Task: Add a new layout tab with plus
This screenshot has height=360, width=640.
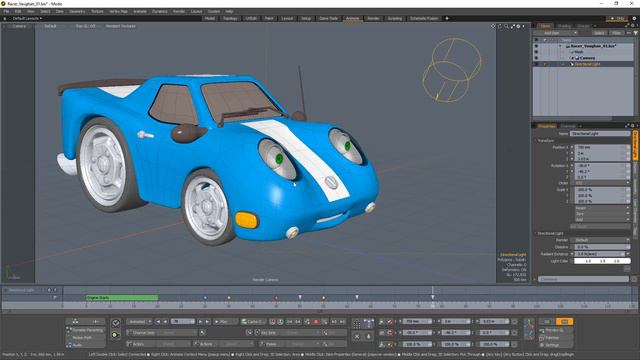Action: (x=447, y=18)
